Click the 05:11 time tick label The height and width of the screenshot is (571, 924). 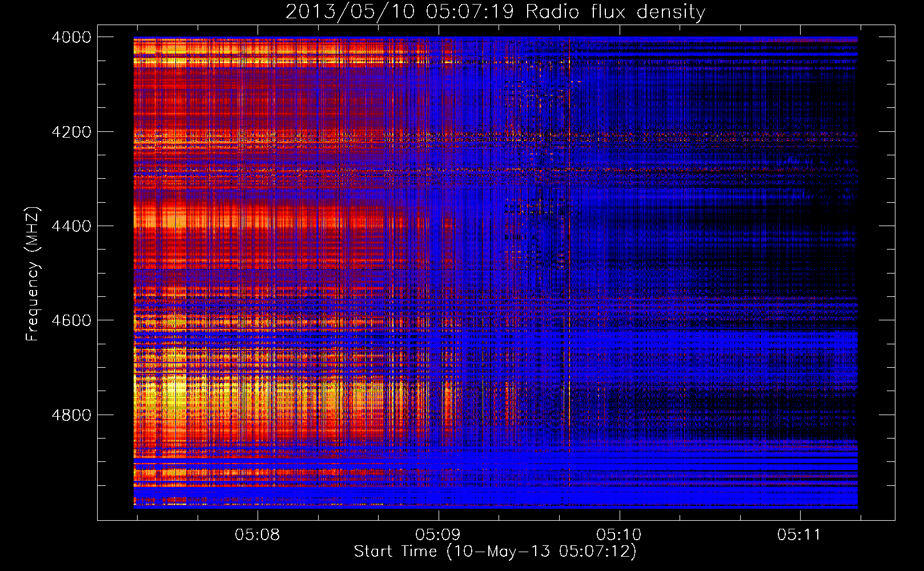(x=800, y=535)
